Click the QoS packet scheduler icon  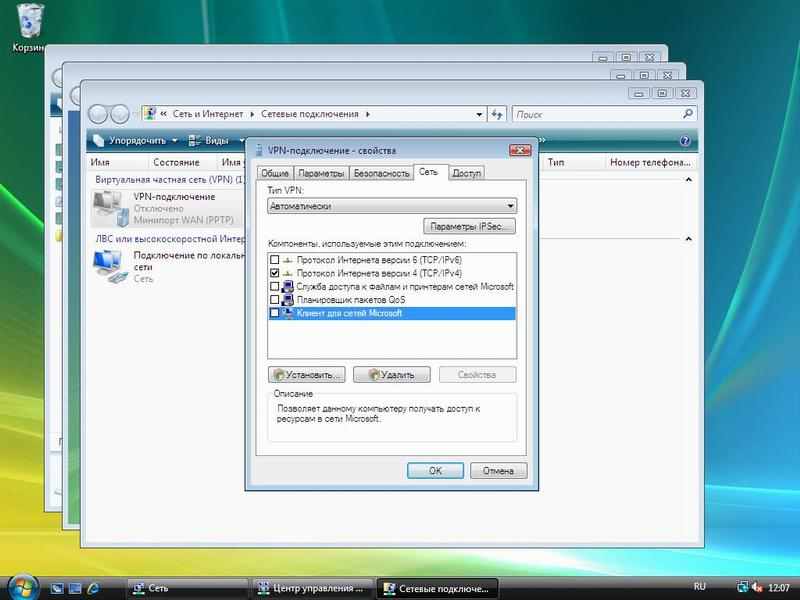[x=288, y=300]
